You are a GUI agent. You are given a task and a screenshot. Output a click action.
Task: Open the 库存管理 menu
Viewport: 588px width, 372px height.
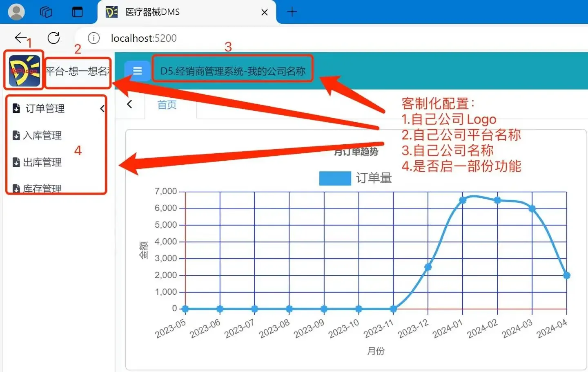pos(42,188)
